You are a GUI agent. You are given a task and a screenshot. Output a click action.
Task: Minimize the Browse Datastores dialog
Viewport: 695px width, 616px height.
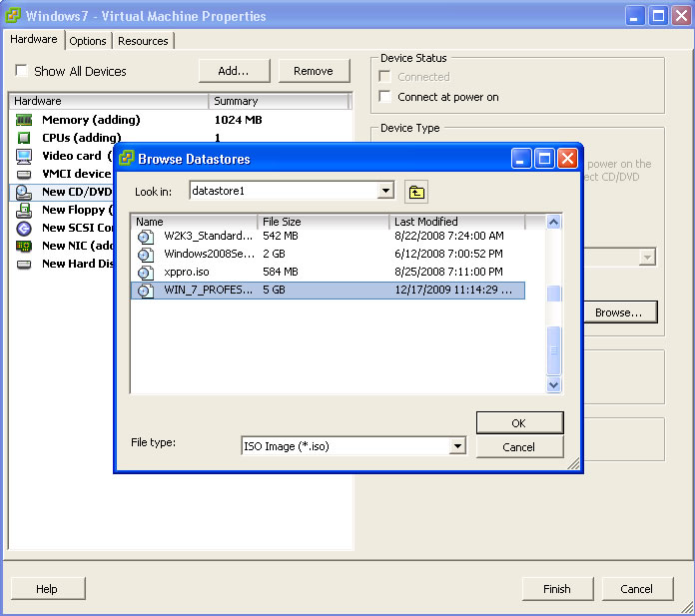click(x=521, y=158)
